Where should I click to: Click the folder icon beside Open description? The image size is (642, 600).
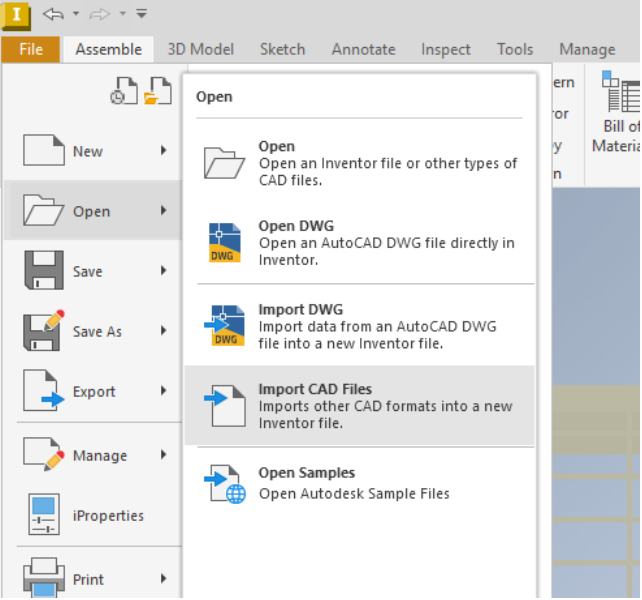(224, 163)
